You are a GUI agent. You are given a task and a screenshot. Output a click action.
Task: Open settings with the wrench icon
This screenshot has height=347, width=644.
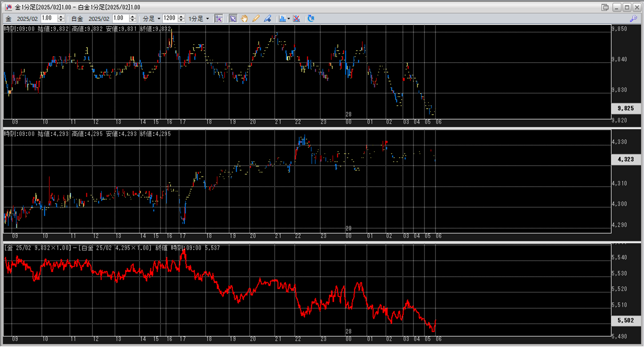pos(633,19)
